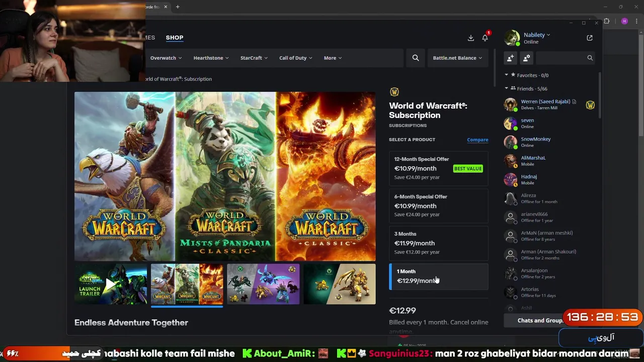The image size is (644, 362).
Task: Click the World of Warcraft logo above title
Action: pos(394,92)
